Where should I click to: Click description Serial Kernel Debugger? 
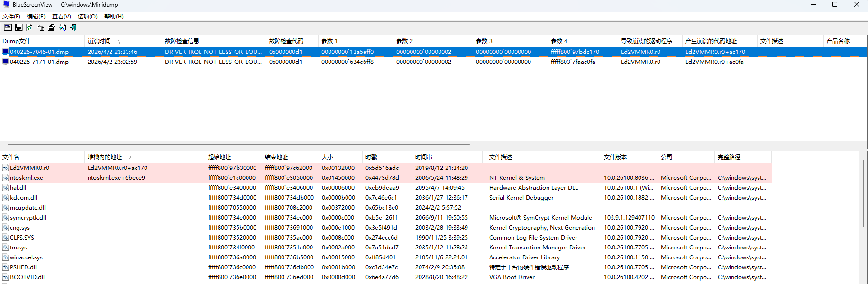[521, 198]
